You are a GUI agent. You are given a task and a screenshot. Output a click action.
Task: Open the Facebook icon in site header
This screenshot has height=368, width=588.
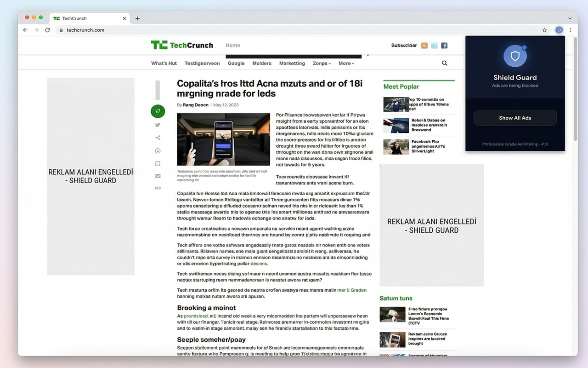tap(444, 46)
